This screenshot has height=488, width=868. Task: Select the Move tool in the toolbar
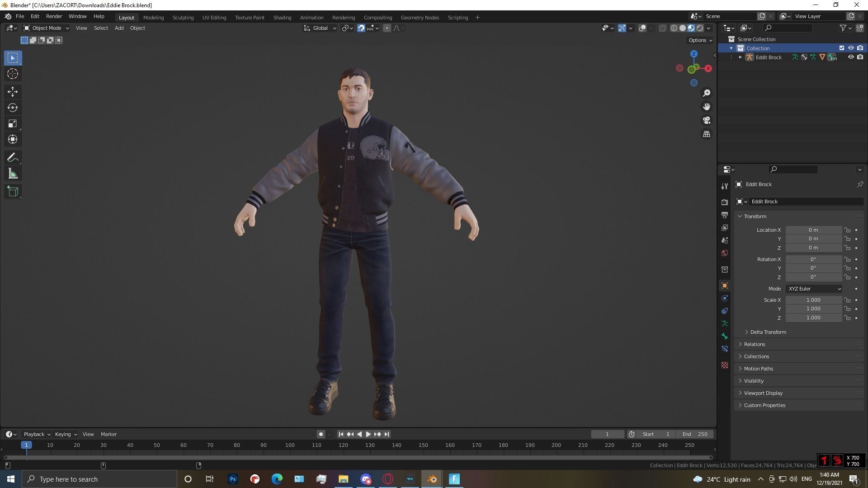(x=13, y=92)
